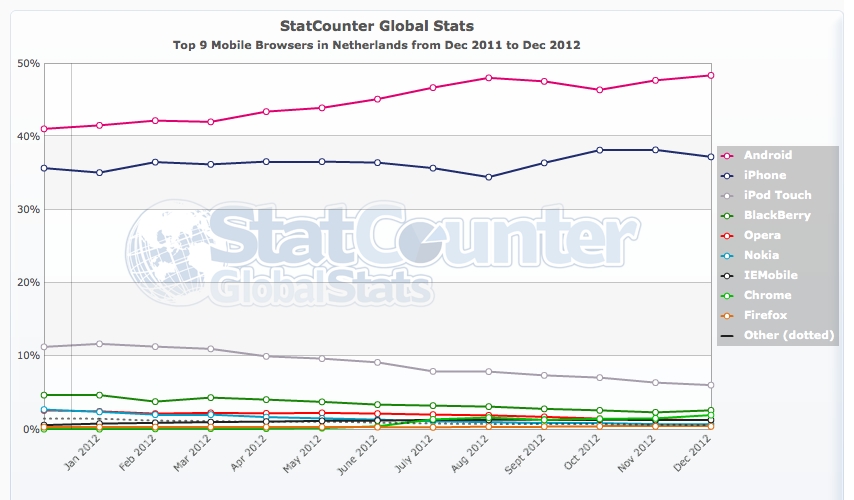Click the Firefox legend color marker
The height and width of the screenshot is (500, 854).
click(x=726, y=315)
